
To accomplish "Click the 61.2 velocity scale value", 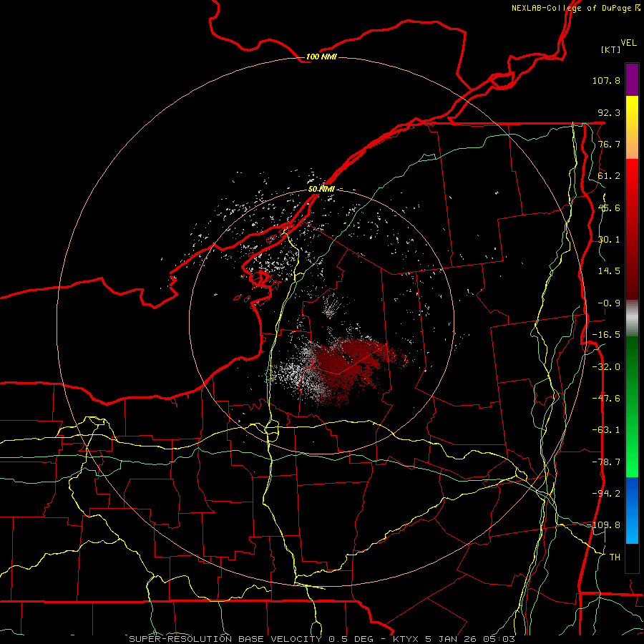I will click(x=609, y=176).
